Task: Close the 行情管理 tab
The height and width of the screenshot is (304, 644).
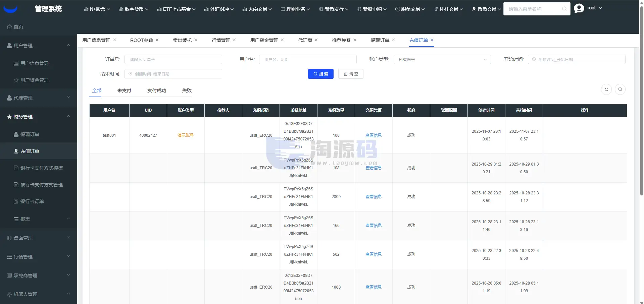Action: point(234,40)
